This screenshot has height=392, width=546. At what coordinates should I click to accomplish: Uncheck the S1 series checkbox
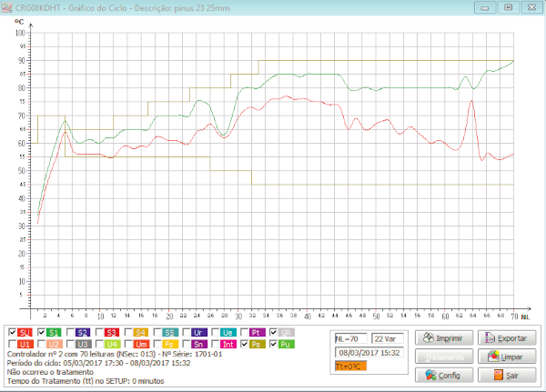pyautogui.click(x=41, y=333)
